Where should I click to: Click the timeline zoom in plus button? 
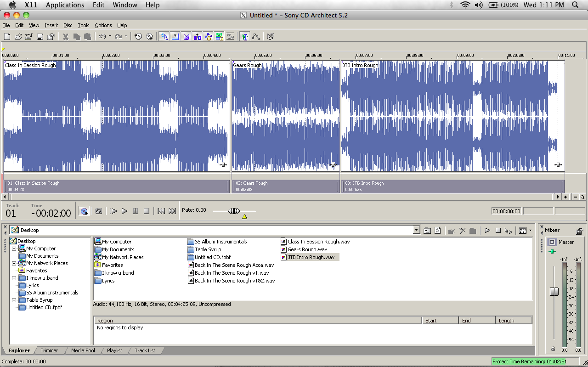(565, 197)
